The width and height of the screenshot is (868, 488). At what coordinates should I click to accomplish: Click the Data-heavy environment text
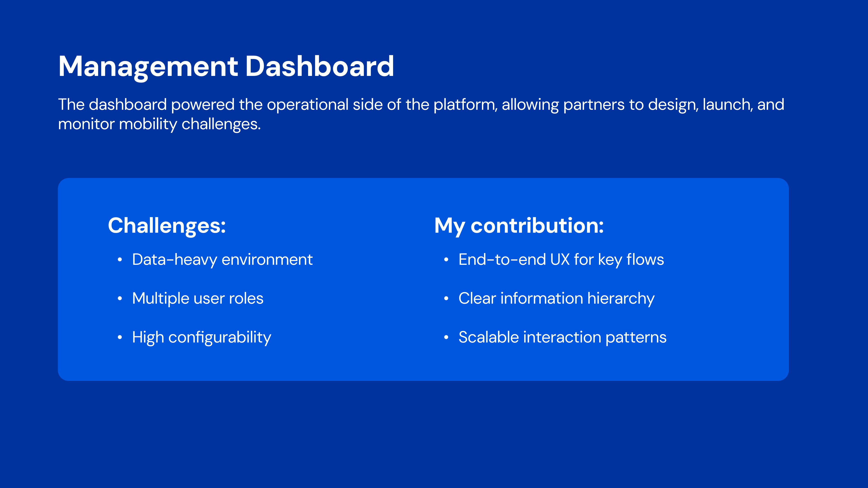point(222,260)
